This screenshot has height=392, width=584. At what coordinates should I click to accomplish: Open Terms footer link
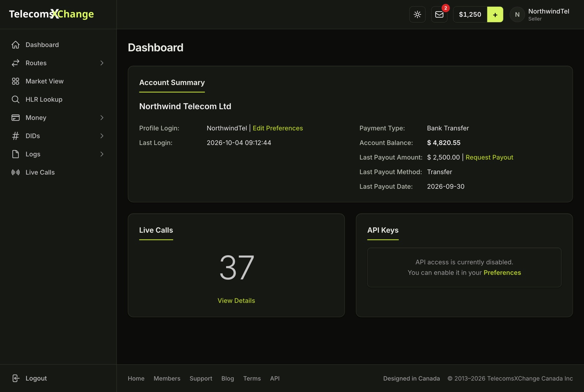pyautogui.click(x=252, y=379)
